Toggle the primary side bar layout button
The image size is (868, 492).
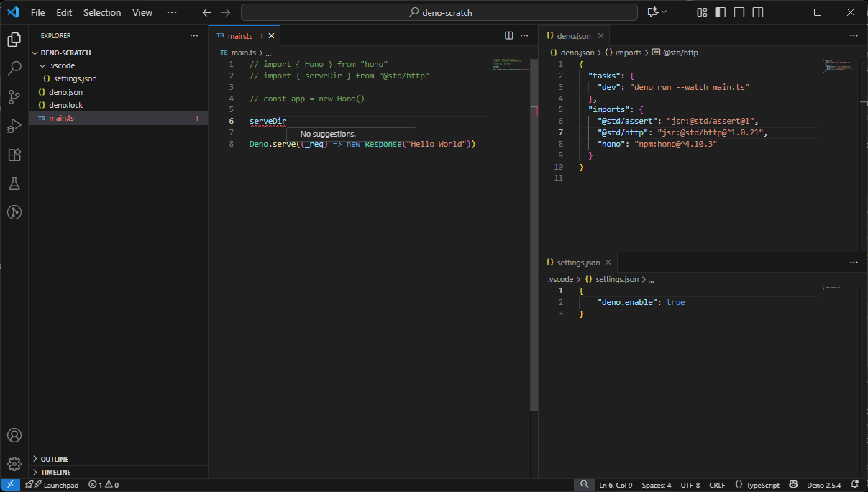(x=721, y=12)
